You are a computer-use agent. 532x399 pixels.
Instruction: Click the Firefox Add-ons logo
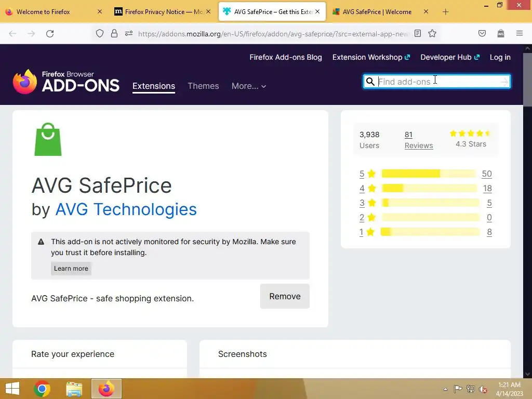(66, 82)
